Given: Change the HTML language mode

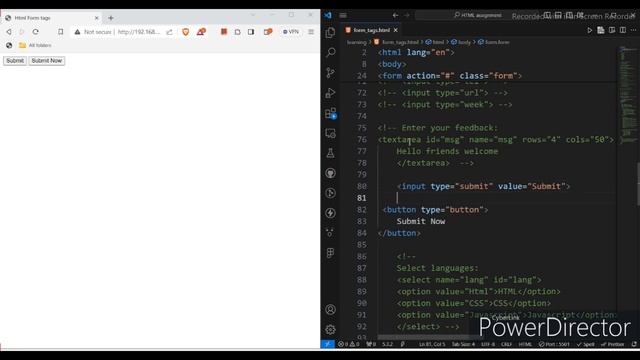Looking at the screenshot, I should tap(525, 344).
